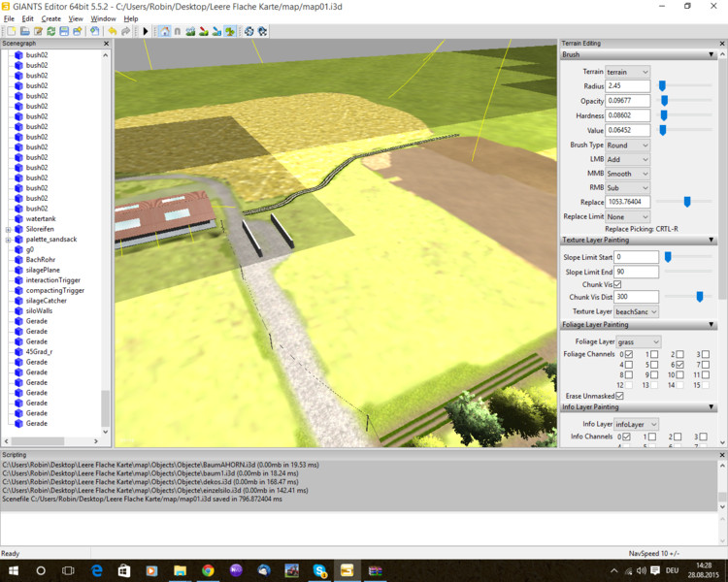
Task: Start the game with the black Play arrow
Action: [146, 31]
